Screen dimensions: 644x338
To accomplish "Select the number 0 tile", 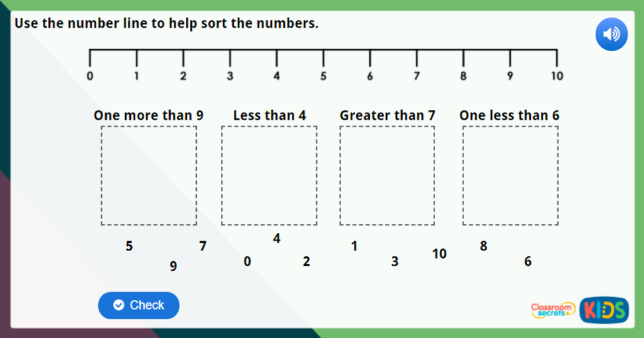I will tap(247, 262).
